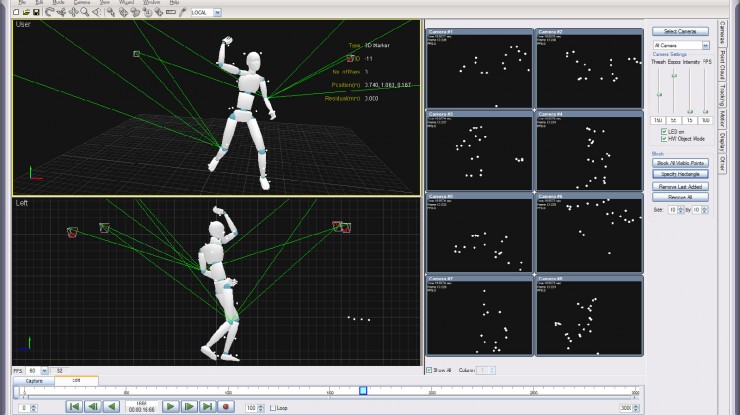Select the Camera #7 view thumbnail
740x415 pixels.
coord(479,316)
